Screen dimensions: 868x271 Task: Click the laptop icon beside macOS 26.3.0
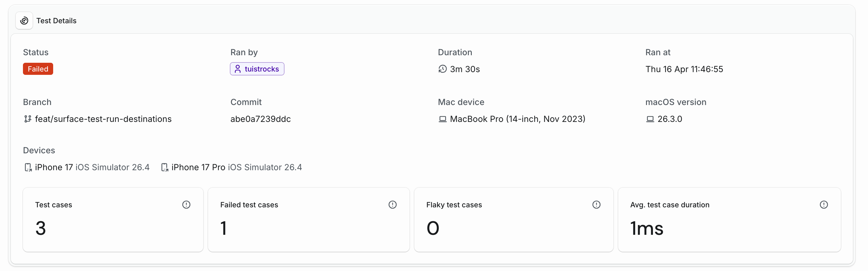(649, 119)
